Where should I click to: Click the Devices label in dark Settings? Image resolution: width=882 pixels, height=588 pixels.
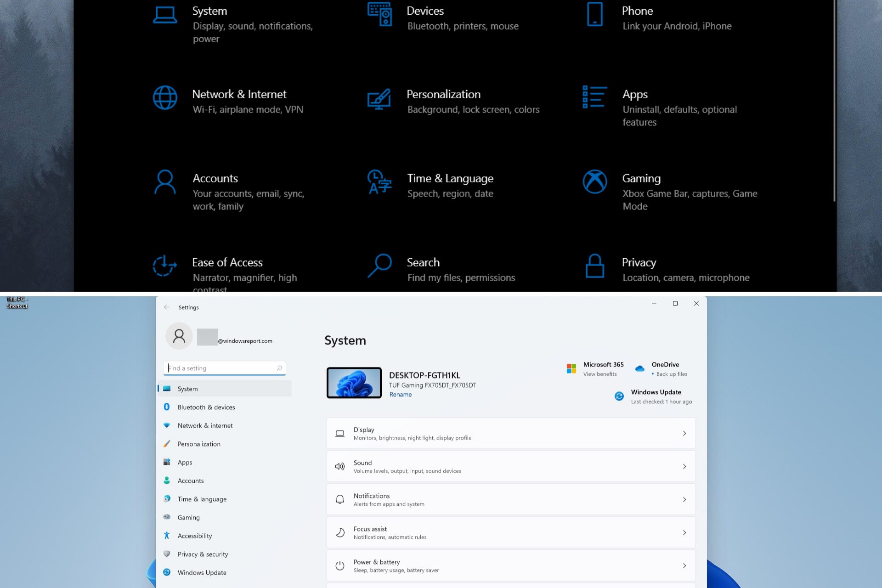pos(425,11)
